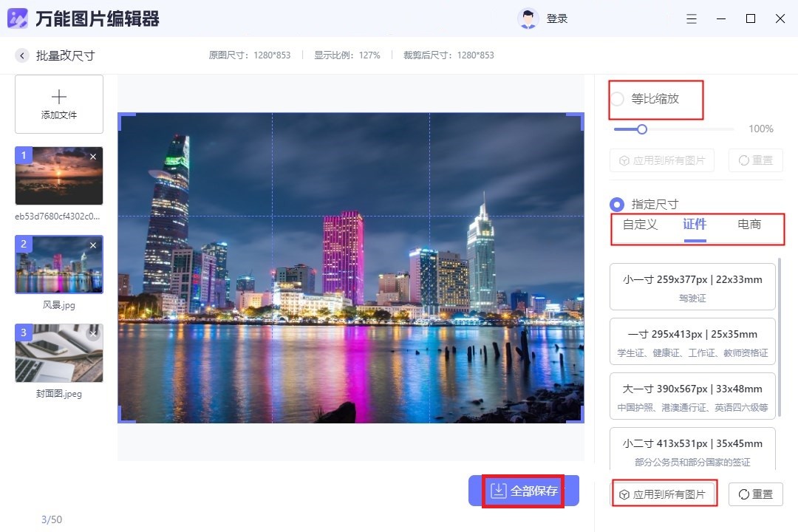Screen dimensions: 798x532
Task: Click the app logo in title bar
Action: point(16,18)
